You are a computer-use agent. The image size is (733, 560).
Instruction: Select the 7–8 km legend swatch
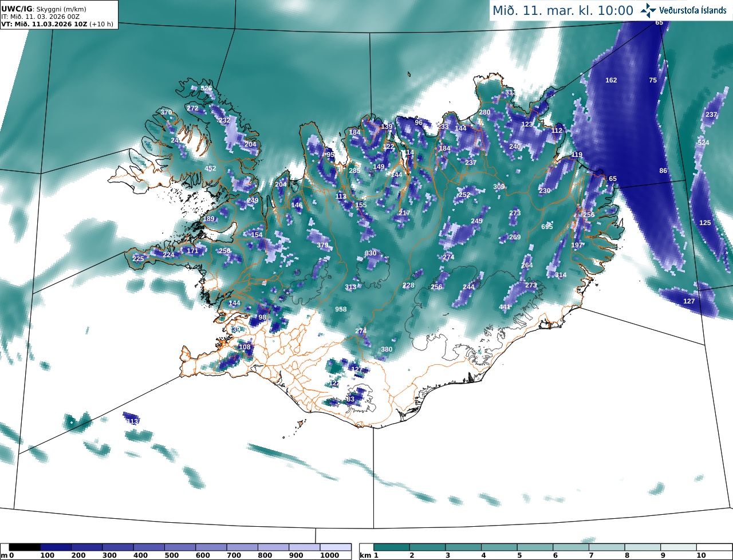[x=606, y=547]
